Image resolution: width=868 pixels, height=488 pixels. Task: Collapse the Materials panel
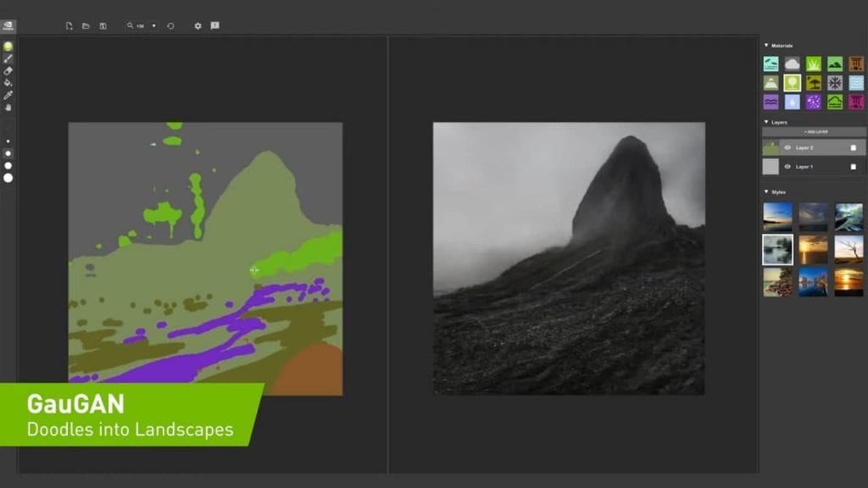766,46
